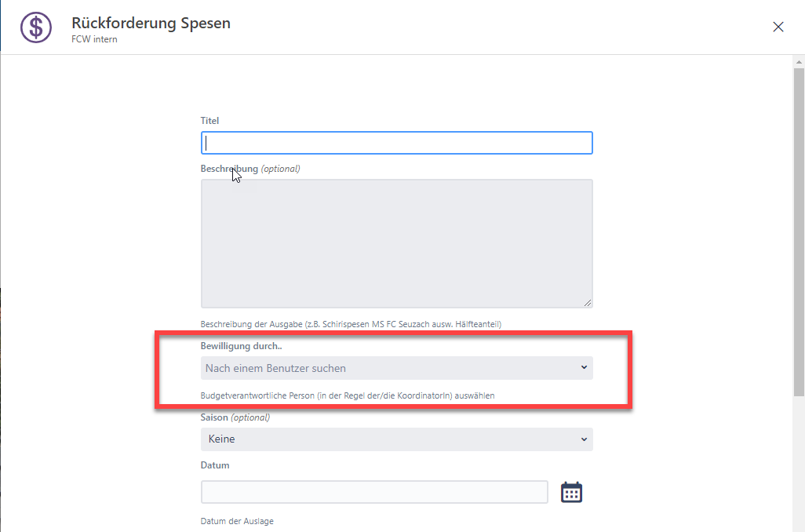Focus the Beschreibung text area

[x=396, y=243]
